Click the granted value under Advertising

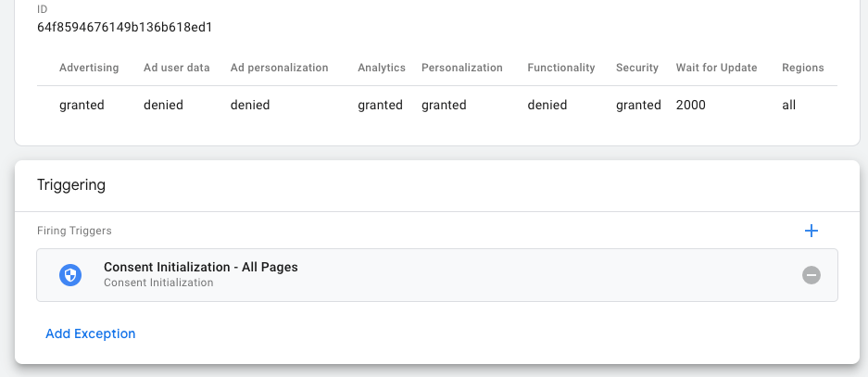pyautogui.click(x=82, y=106)
